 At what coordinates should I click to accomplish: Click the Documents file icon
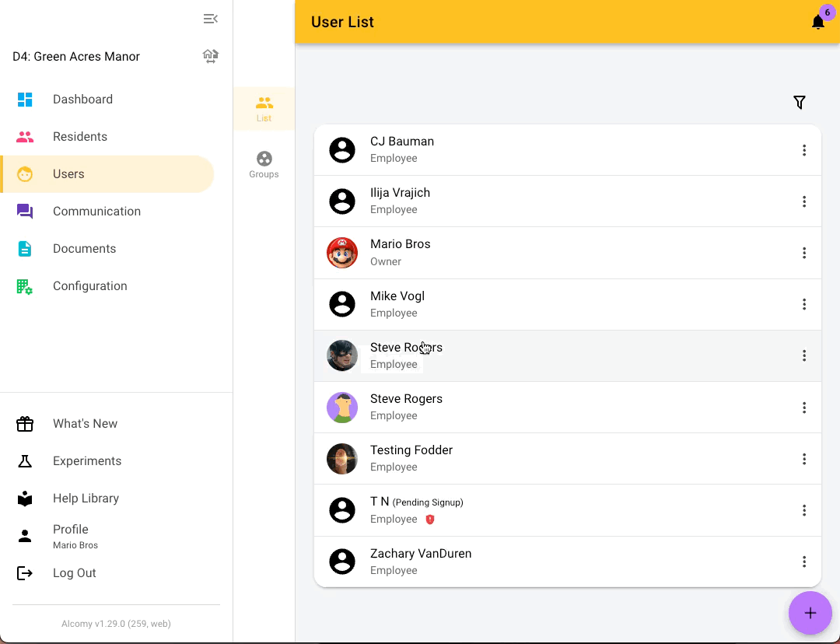(x=25, y=249)
